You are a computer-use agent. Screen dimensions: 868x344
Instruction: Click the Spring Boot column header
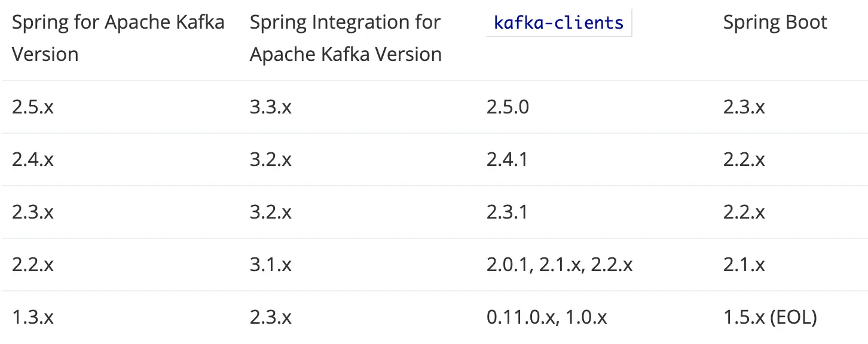(775, 23)
